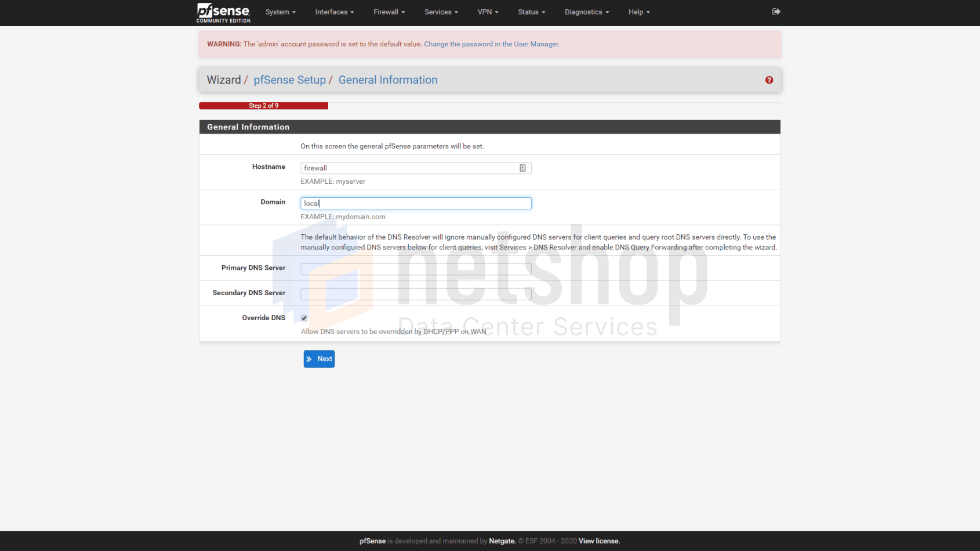Follow the Change the password link

[491, 43]
